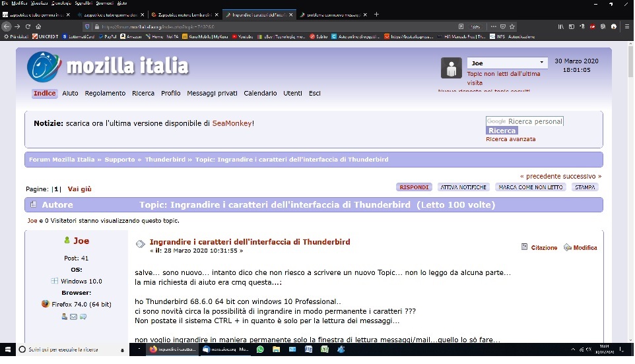This screenshot has height=364, width=635.
Task: Open the Visualizza menu
Action: [40, 3]
